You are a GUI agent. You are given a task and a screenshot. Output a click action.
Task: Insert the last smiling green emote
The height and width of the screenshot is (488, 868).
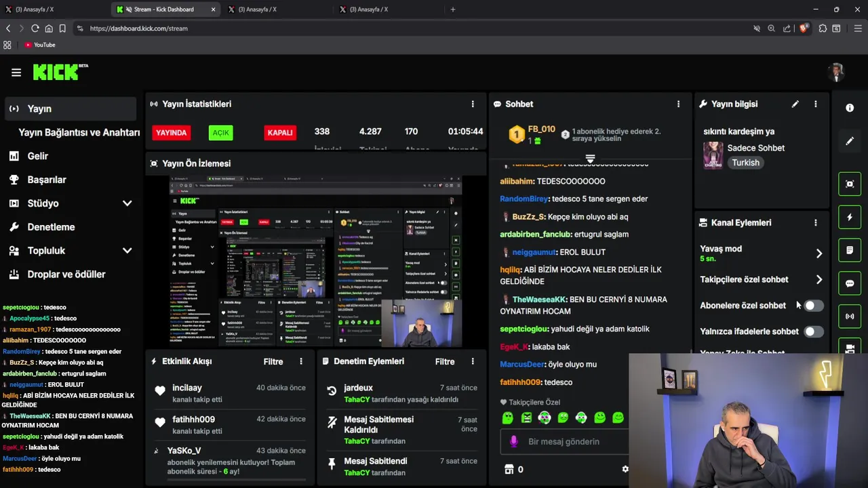[618, 418]
